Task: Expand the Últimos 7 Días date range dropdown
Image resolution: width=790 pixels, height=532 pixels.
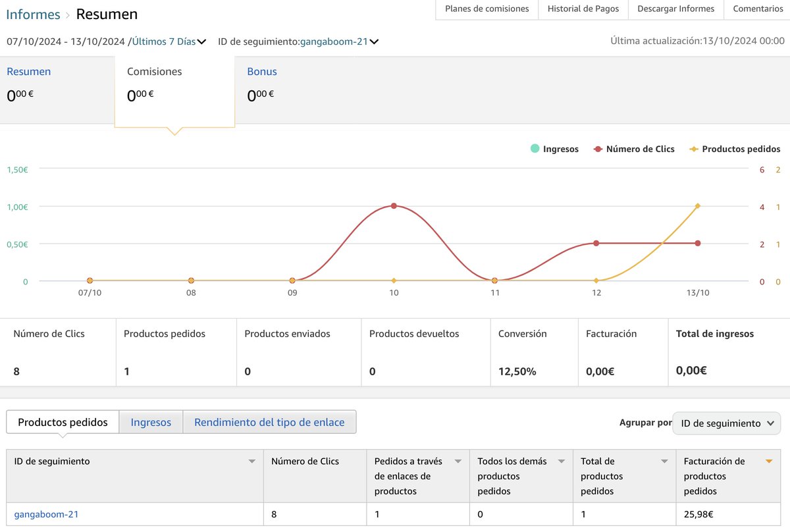Action: 169,41
